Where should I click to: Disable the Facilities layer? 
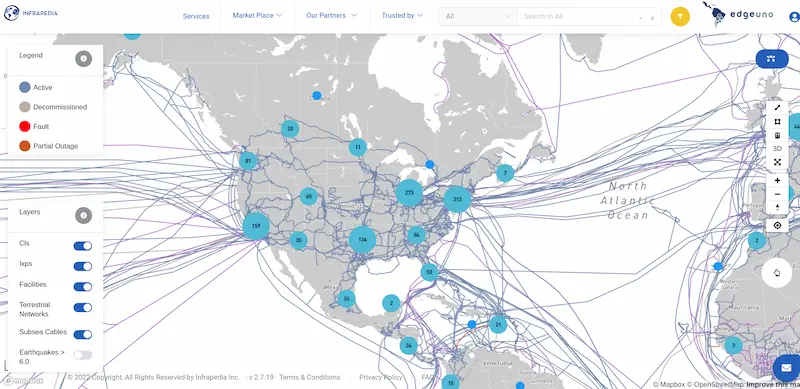click(x=83, y=287)
